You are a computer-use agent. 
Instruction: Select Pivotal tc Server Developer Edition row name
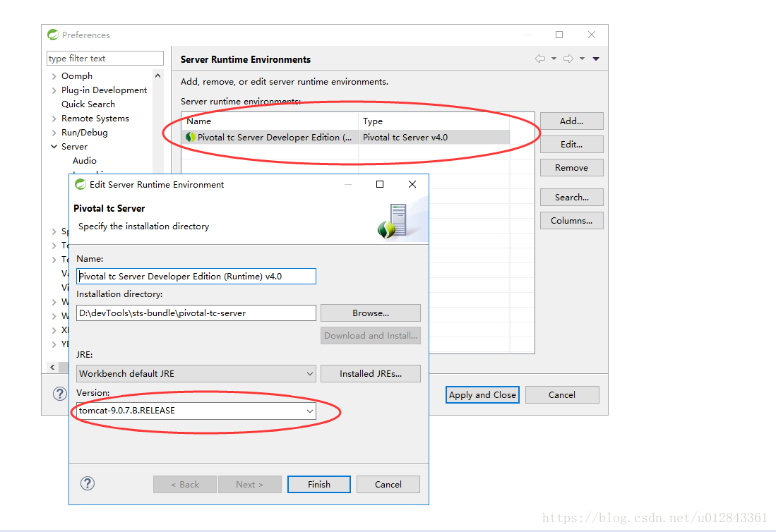pyautogui.click(x=275, y=138)
